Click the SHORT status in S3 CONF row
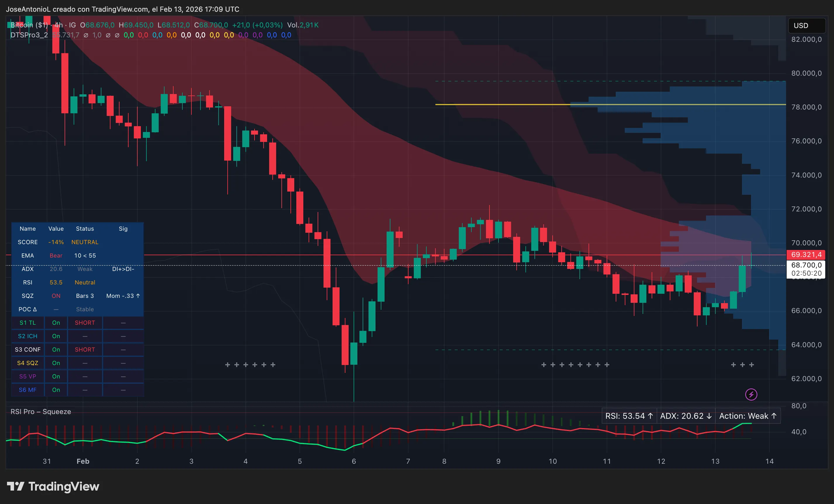The height and width of the screenshot is (504, 834). [85, 350]
